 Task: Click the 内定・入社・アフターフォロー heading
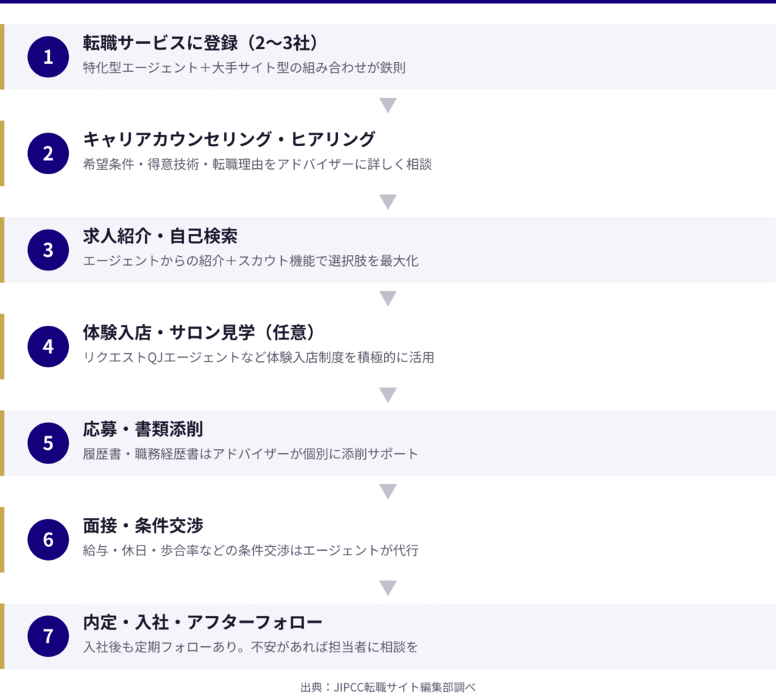coord(202,623)
